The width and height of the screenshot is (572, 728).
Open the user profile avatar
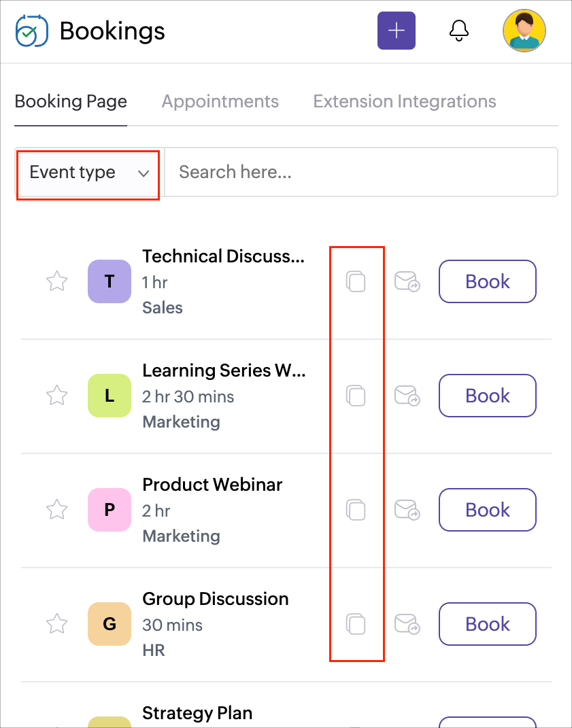coord(524,31)
